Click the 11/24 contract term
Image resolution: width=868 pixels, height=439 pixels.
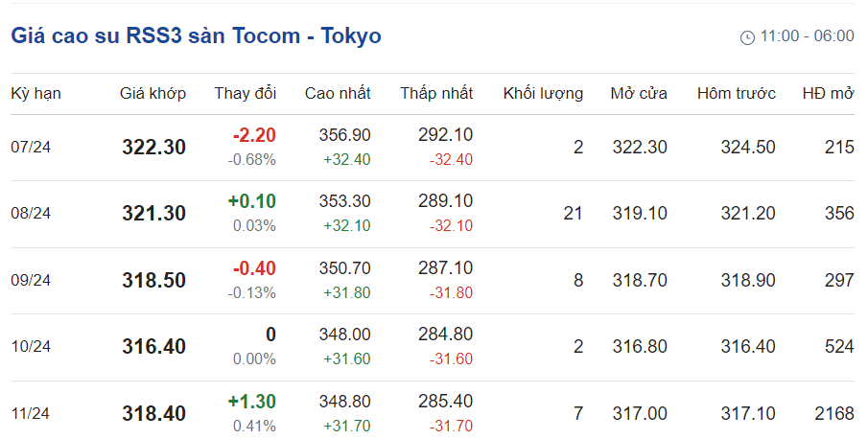[31, 414]
